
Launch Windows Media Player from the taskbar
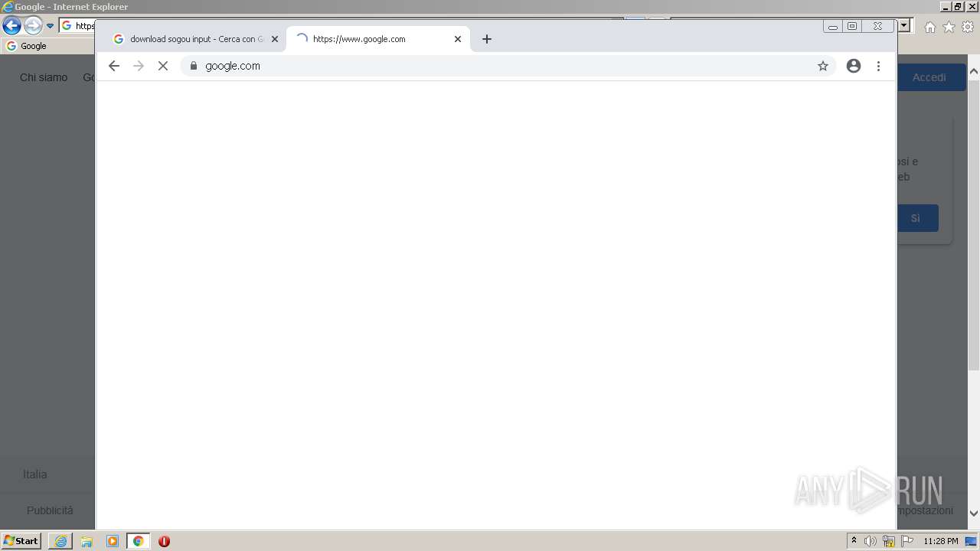click(x=113, y=541)
